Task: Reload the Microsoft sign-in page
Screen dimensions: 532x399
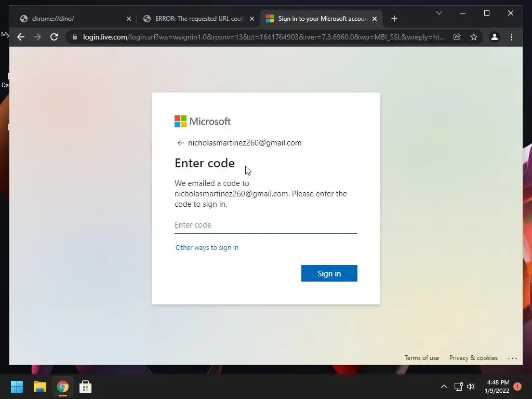Action: point(54,37)
